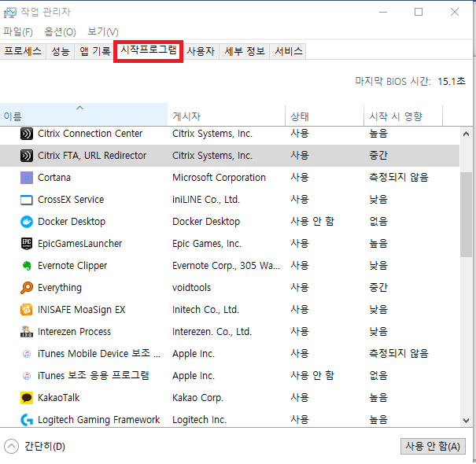Click publisher Evernote Corp., 305 Wa...

[226, 266]
